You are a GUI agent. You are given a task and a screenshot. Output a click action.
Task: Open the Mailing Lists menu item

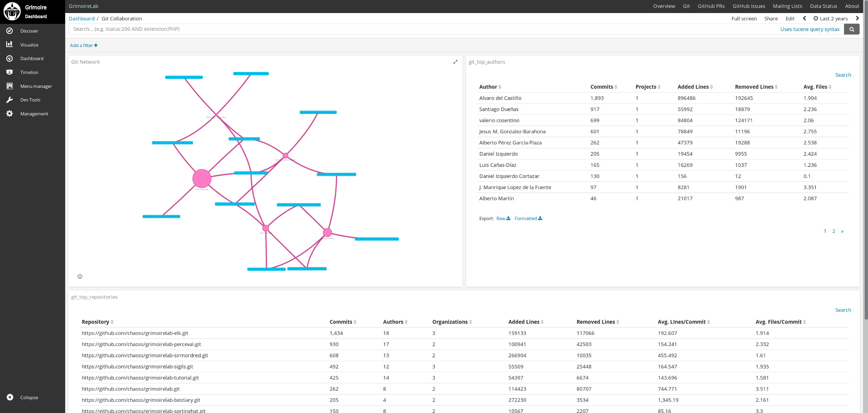tap(787, 6)
